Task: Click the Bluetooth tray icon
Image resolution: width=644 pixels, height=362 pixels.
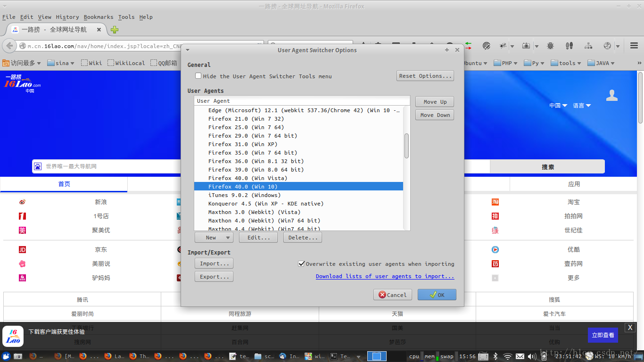Action: 495,356
